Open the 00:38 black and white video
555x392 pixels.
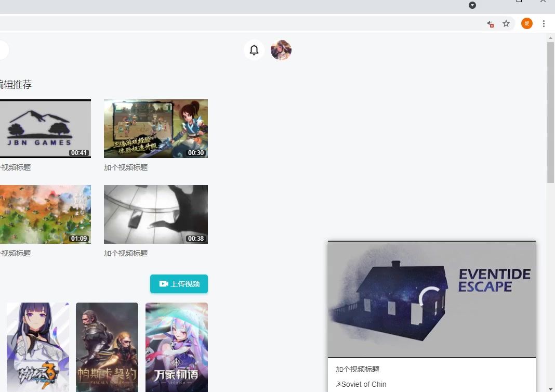[x=155, y=214]
